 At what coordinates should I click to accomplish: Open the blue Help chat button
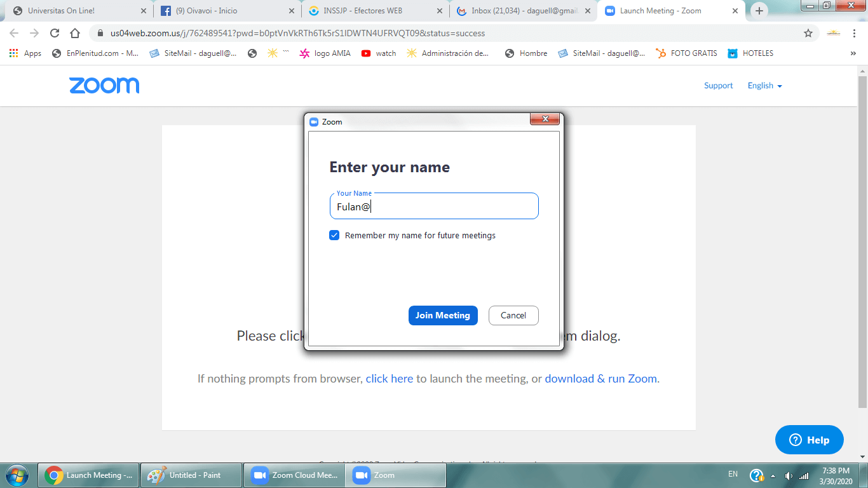click(809, 440)
